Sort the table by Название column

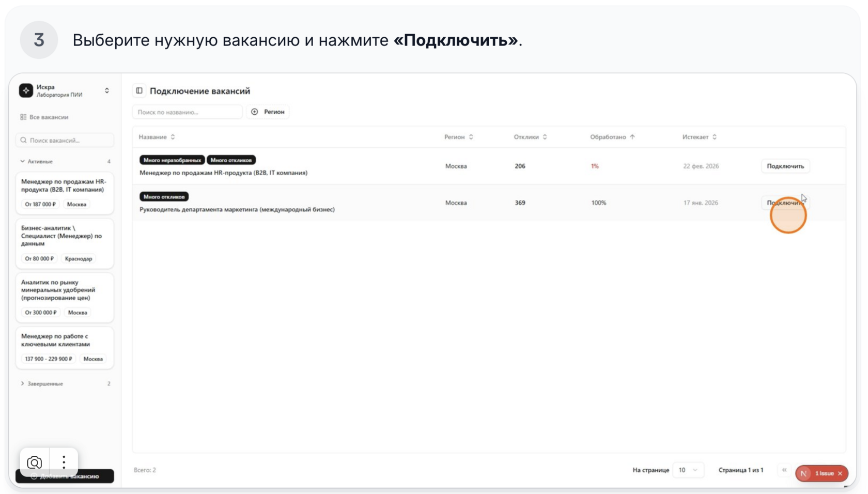pos(157,137)
